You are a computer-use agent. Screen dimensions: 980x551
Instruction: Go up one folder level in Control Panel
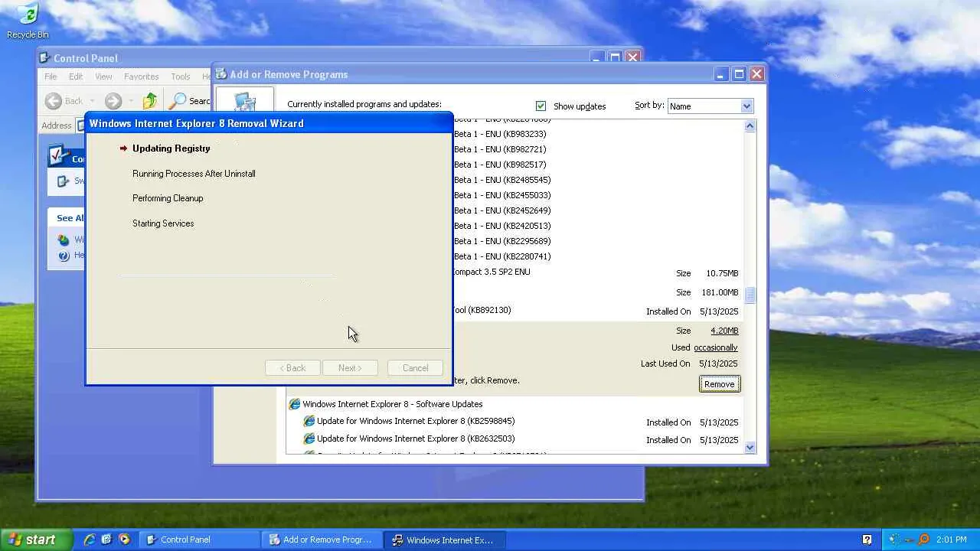point(150,100)
